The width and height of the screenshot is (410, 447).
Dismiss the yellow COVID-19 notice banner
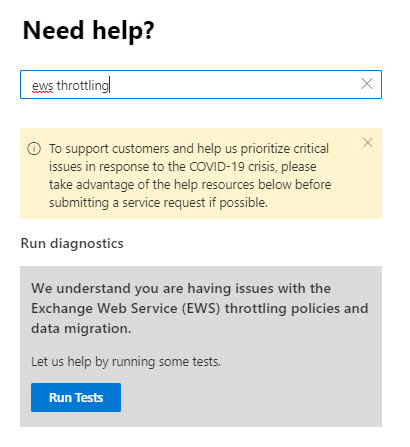[368, 143]
